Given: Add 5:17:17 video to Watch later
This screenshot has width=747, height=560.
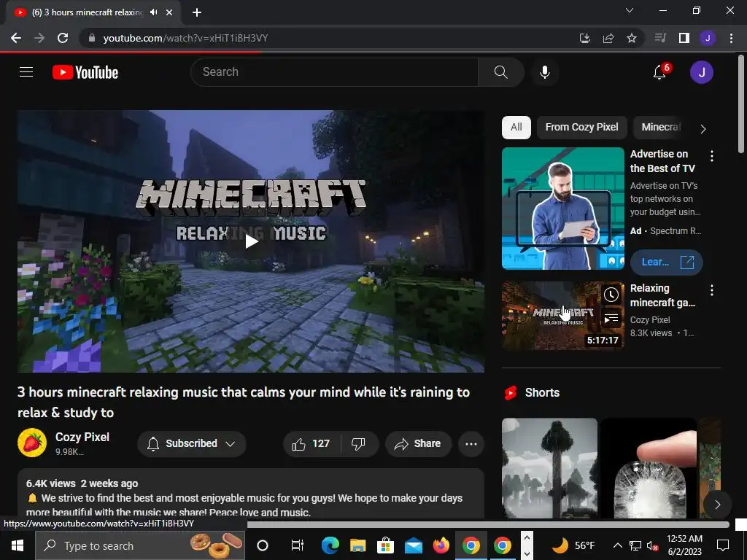Looking at the screenshot, I should (611, 295).
